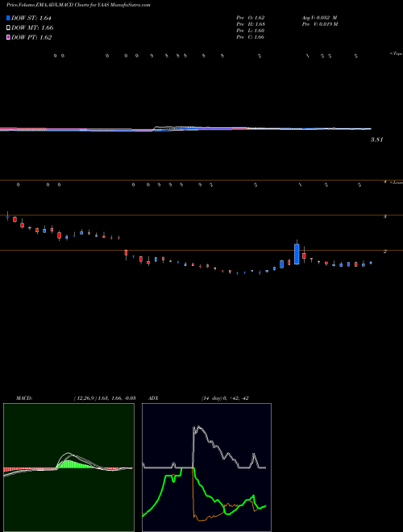This screenshot has height=532, width=403.
Task: Click the MACD parameters '(12,26,9) 1.63, 1.66, -0.03'
Action: [105, 398]
